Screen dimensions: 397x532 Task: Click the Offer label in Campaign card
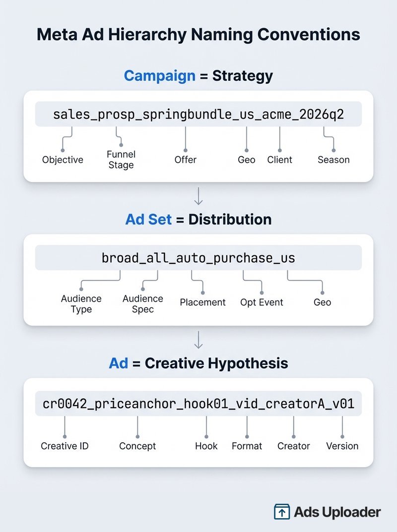pos(185,160)
